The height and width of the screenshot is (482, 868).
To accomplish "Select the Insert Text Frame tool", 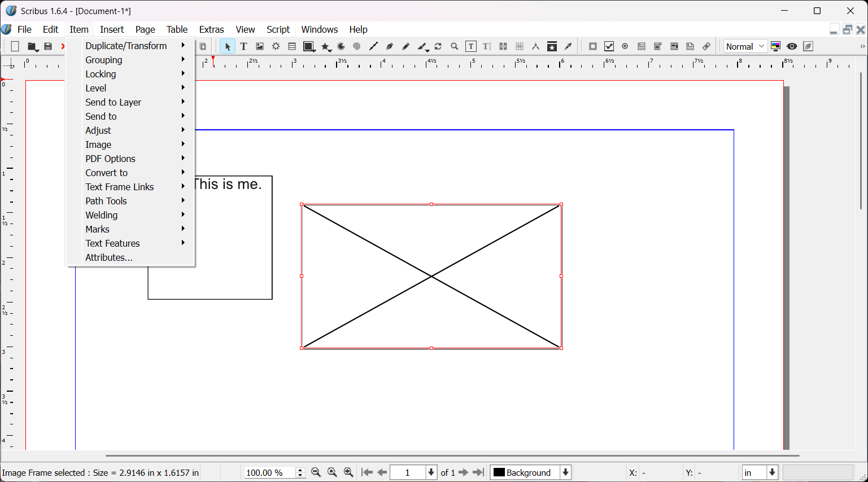I will (x=244, y=47).
